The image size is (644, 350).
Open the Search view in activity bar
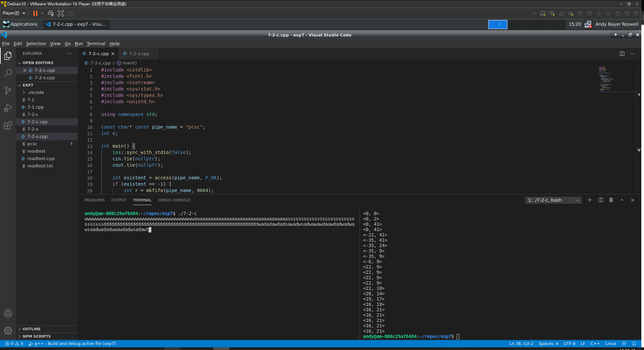point(8,73)
